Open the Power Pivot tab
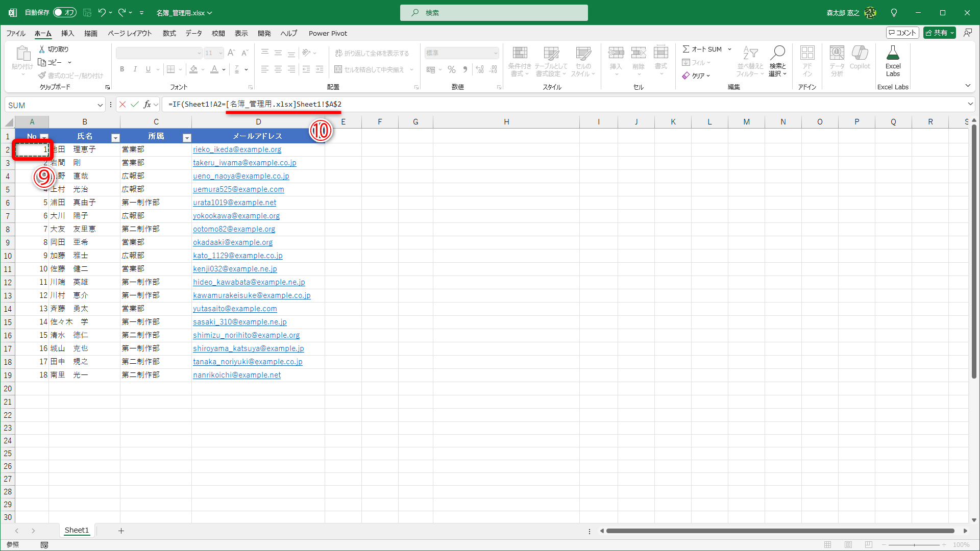Image resolution: width=980 pixels, height=551 pixels. pyautogui.click(x=328, y=33)
